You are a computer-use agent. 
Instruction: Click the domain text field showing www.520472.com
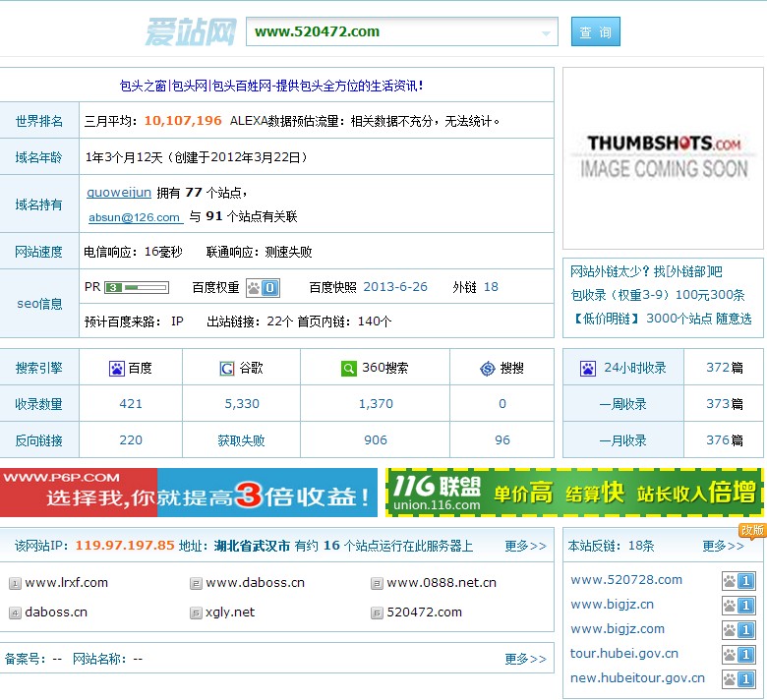393,31
